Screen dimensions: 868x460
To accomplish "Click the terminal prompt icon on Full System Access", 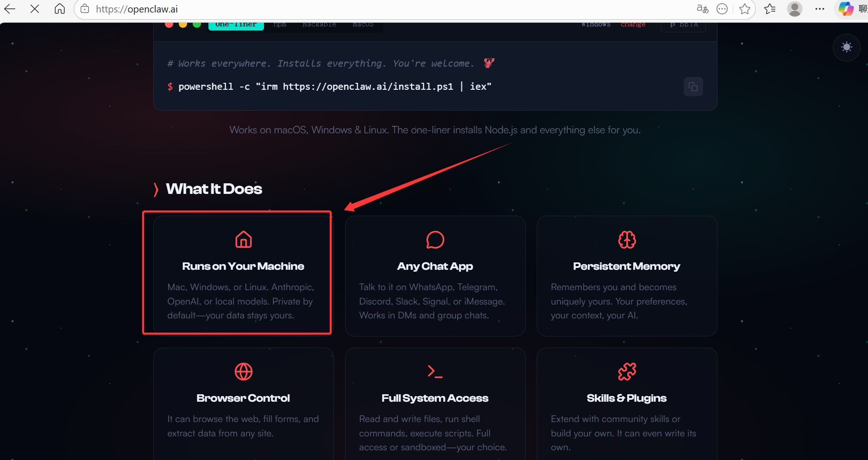I will [435, 372].
